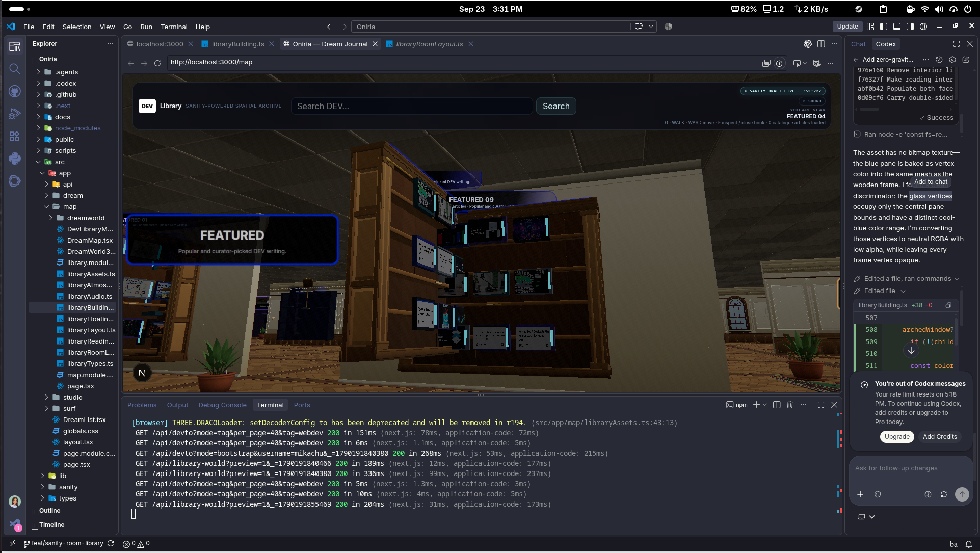This screenshot has width=980, height=553.
Task: Toggle Primary Side Bar visibility
Action: pyautogui.click(x=884, y=27)
